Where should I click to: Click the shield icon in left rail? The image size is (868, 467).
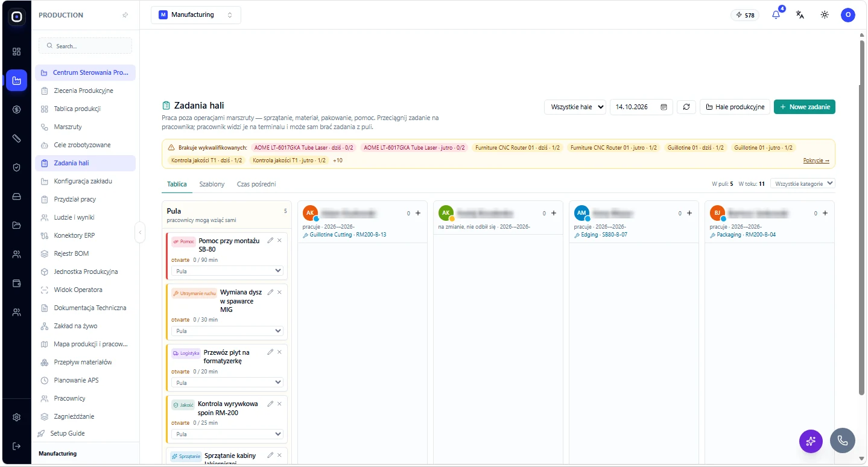(16, 167)
